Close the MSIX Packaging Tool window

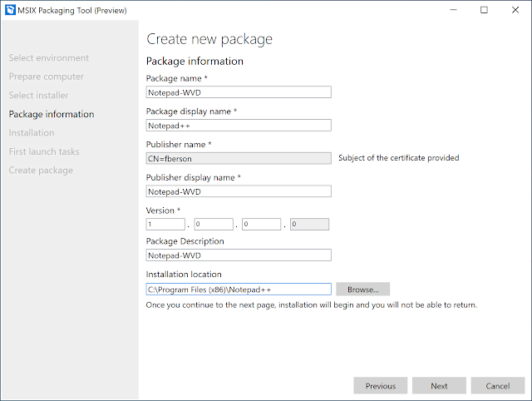pyautogui.click(x=515, y=10)
